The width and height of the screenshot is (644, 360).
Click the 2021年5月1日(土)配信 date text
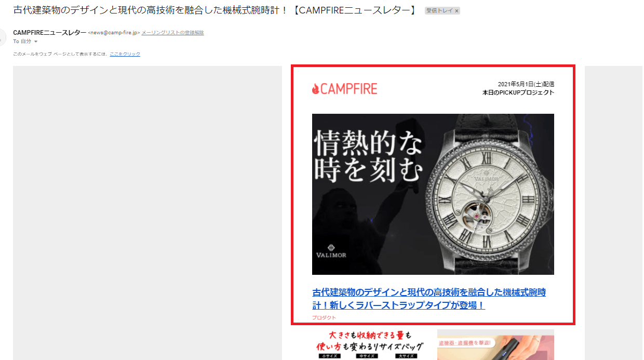tap(526, 84)
